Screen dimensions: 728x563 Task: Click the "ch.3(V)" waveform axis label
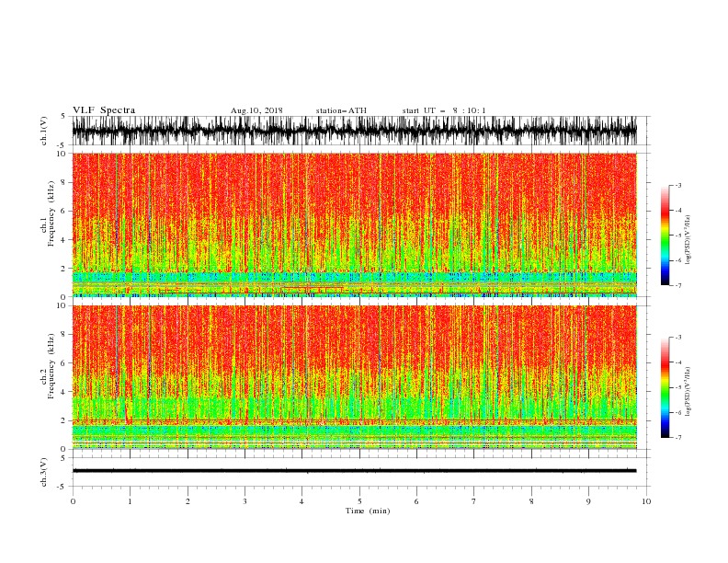[44, 472]
